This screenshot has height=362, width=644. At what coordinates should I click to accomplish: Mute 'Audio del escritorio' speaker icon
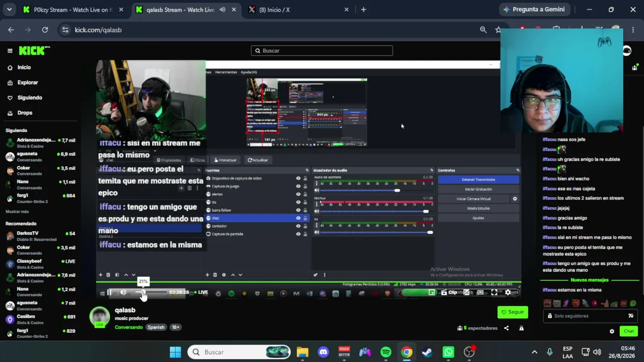point(316,190)
